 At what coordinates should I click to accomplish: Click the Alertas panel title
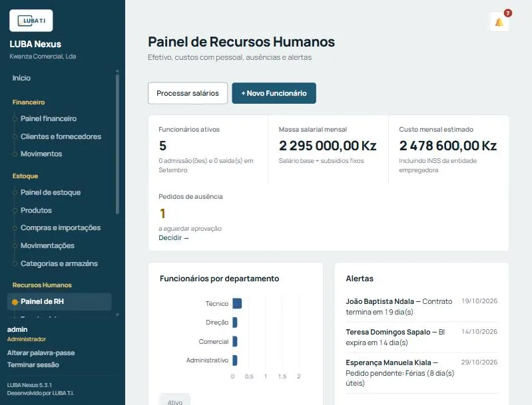[x=360, y=279]
